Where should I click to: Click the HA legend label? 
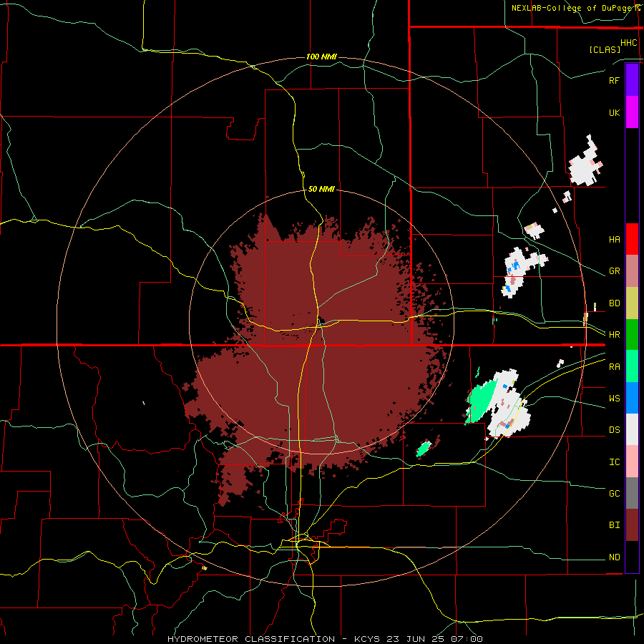coord(614,240)
